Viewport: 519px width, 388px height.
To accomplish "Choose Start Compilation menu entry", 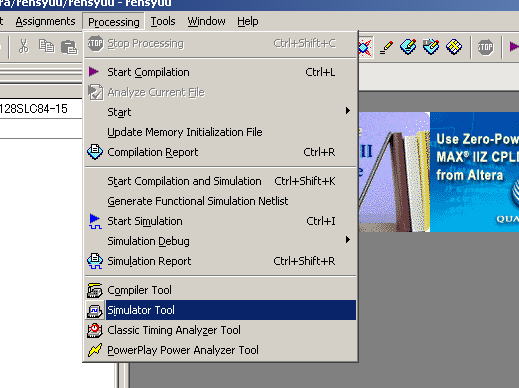I will pyautogui.click(x=220, y=72).
